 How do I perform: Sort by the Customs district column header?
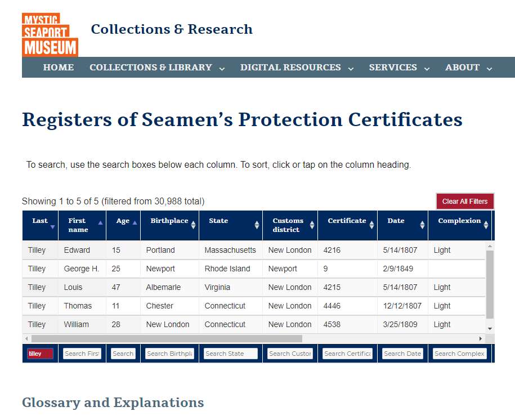click(x=290, y=225)
